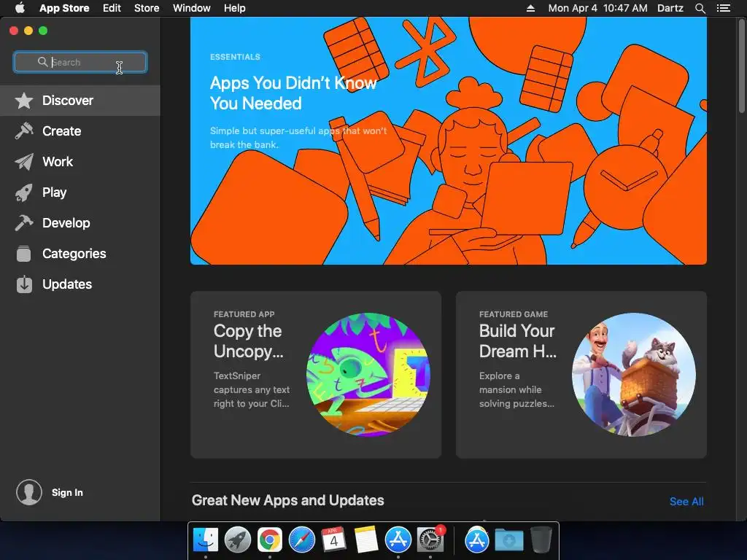Open the Trash in the Dock
Image resolution: width=747 pixels, height=560 pixels.
pyautogui.click(x=541, y=540)
